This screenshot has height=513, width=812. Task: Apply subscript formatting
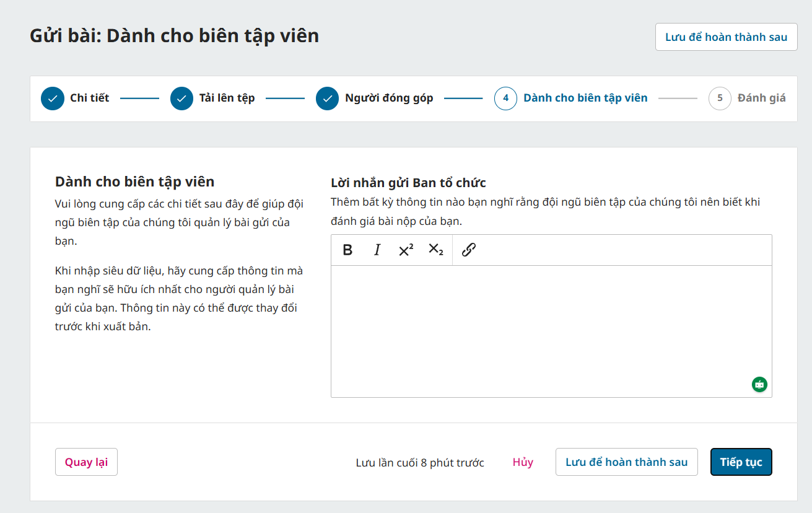point(436,250)
